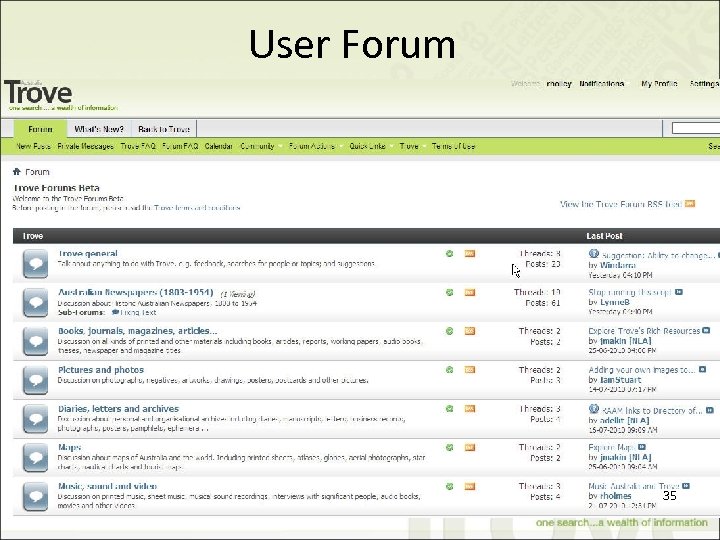Switch to the What's New? tab
Viewport: 720px width, 540px height.
pos(99,129)
